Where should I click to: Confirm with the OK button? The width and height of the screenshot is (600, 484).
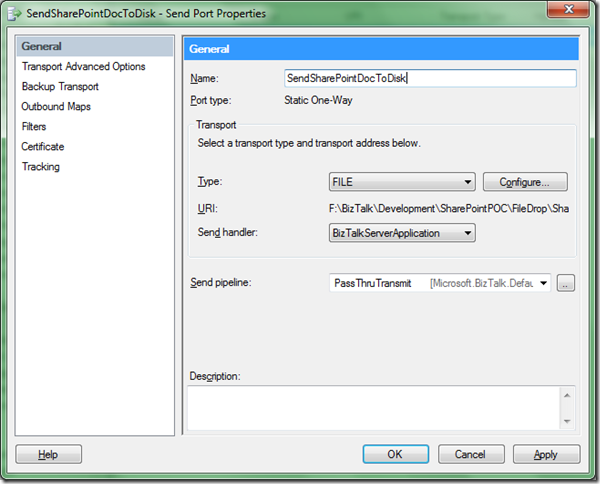tap(396, 454)
